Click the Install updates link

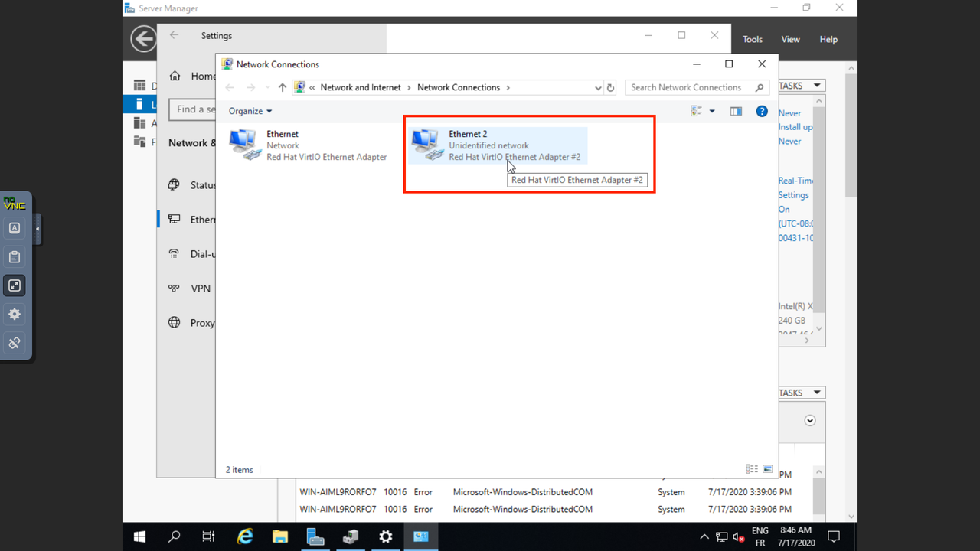pos(795,127)
